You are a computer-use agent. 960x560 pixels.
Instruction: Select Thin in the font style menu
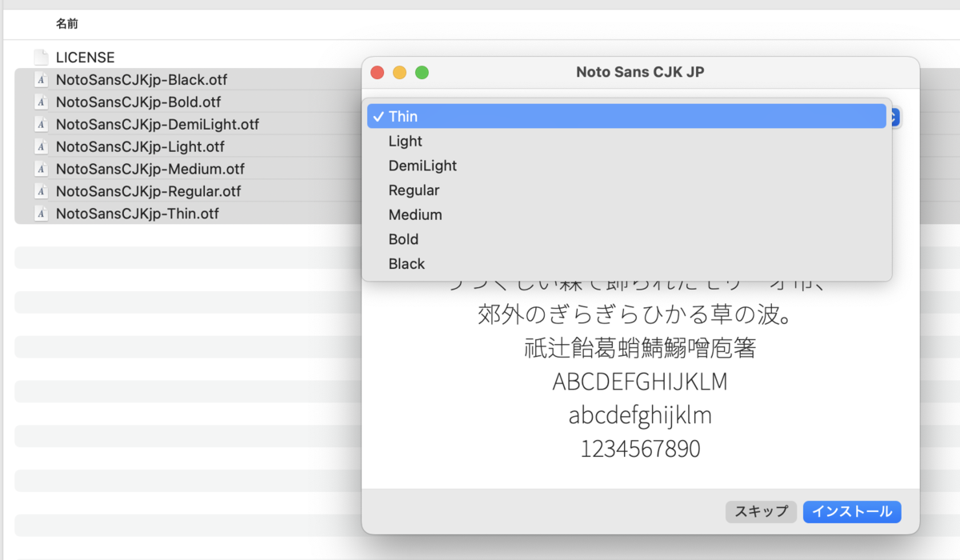point(626,116)
